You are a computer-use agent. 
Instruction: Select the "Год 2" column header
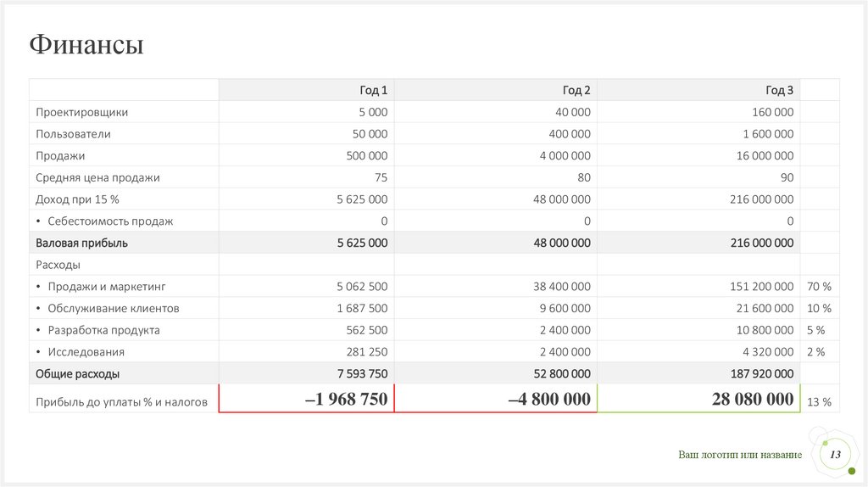(576, 90)
